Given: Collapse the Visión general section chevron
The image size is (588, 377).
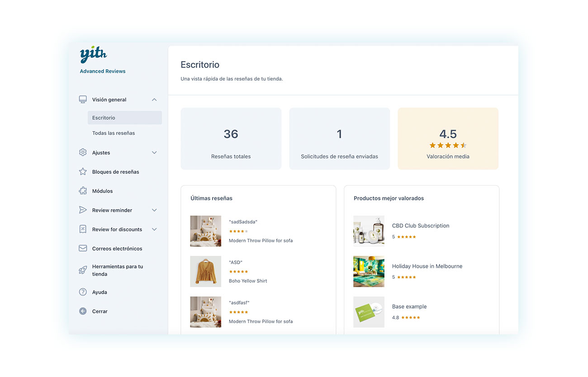Looking at the screenshot, I should coord(154,100).
